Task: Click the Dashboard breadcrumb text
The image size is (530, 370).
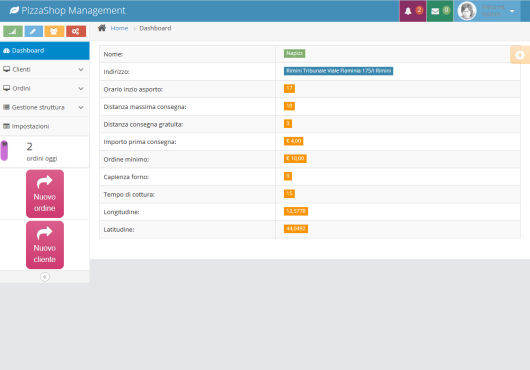Action: [x=155, y=28]
